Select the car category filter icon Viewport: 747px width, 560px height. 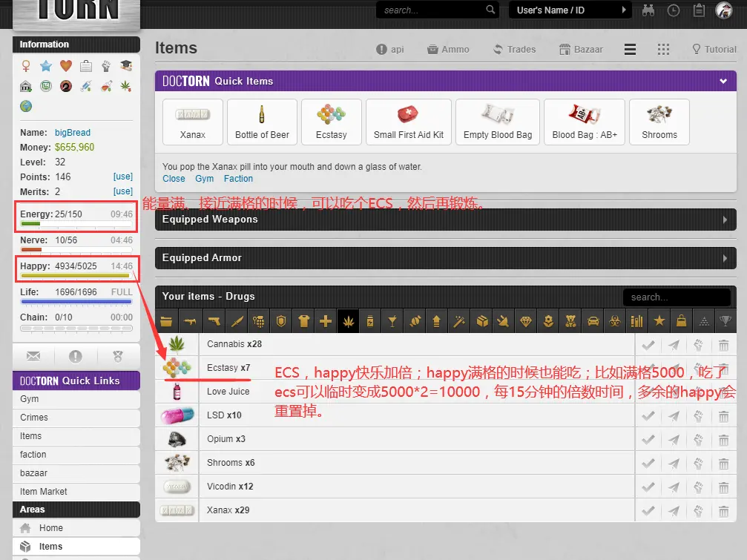tap(593, 321)
